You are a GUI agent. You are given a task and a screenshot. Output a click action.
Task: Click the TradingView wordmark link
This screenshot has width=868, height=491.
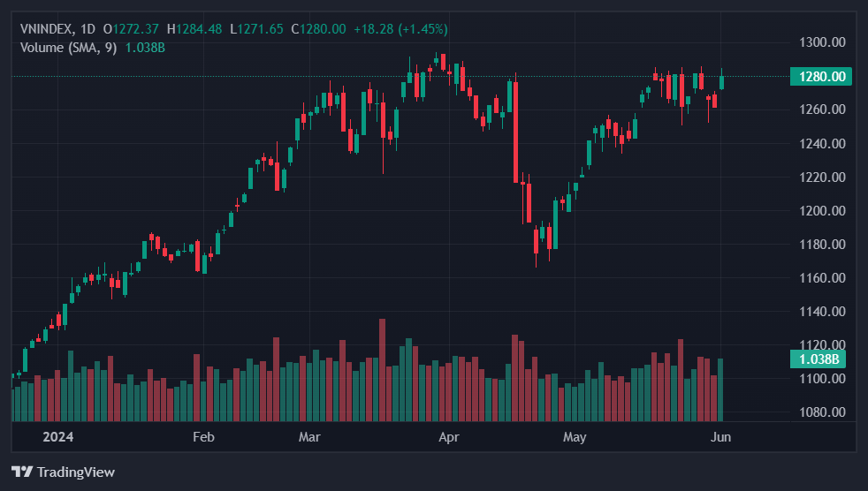[x=76, y=472]
